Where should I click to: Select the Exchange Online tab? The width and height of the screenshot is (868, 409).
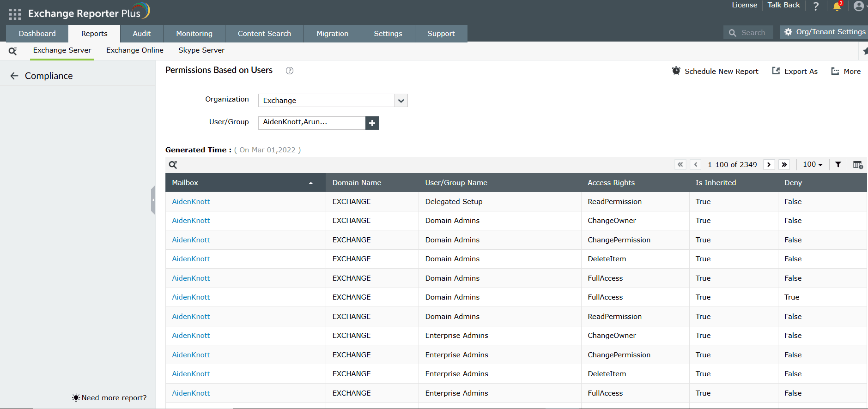[134, 50]
